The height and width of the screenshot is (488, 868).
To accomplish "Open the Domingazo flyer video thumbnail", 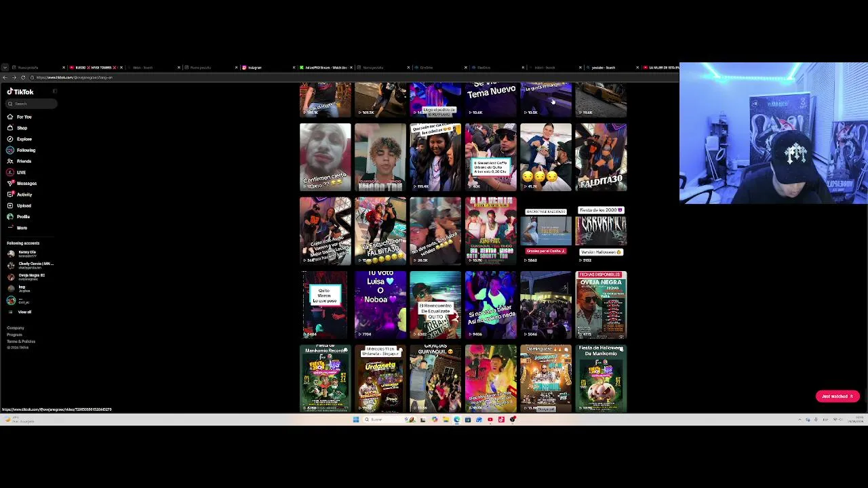I will pos(546,379).
